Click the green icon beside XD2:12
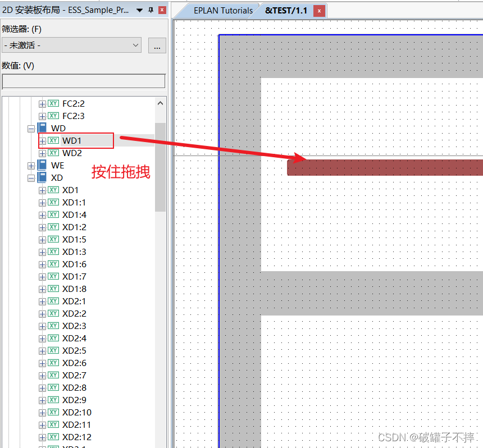The width and height of the screenshot is (483, 448). pos(53,437)
